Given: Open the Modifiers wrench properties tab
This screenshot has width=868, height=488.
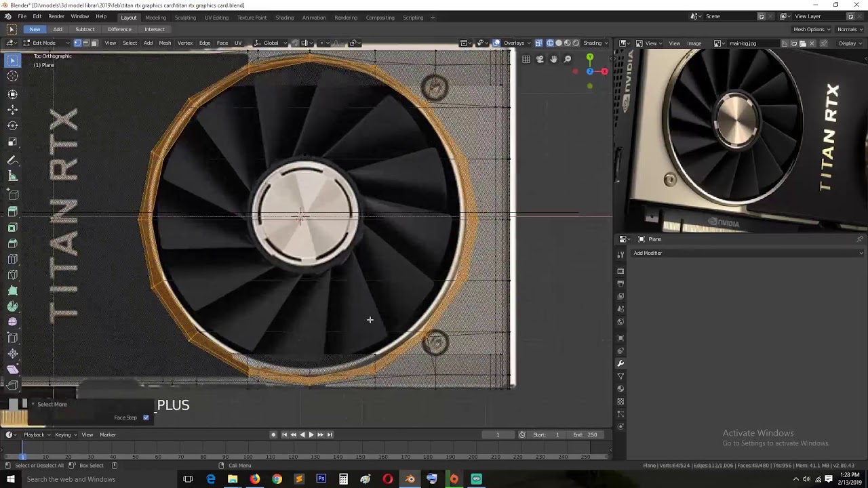Looking at the screenshot, I should [620, 363].
